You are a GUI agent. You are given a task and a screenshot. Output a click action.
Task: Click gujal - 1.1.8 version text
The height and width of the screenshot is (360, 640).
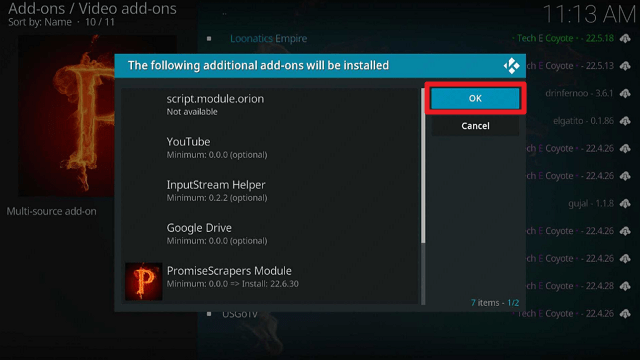click(x=591, y=203)
